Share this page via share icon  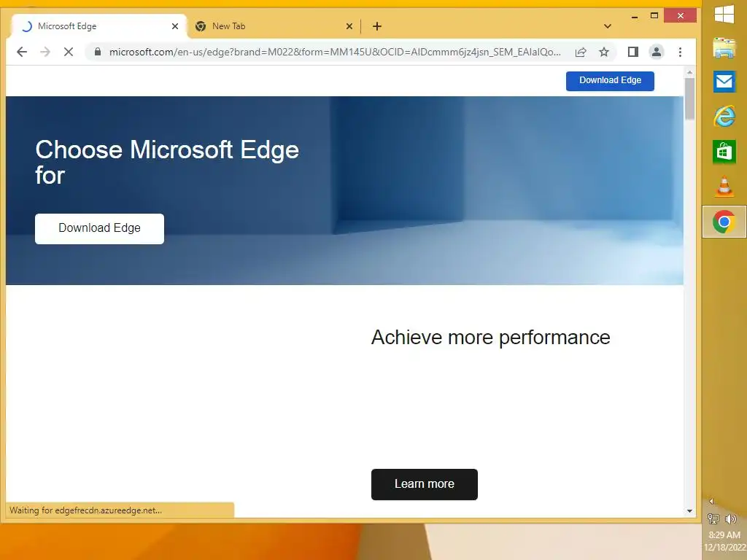581,52
